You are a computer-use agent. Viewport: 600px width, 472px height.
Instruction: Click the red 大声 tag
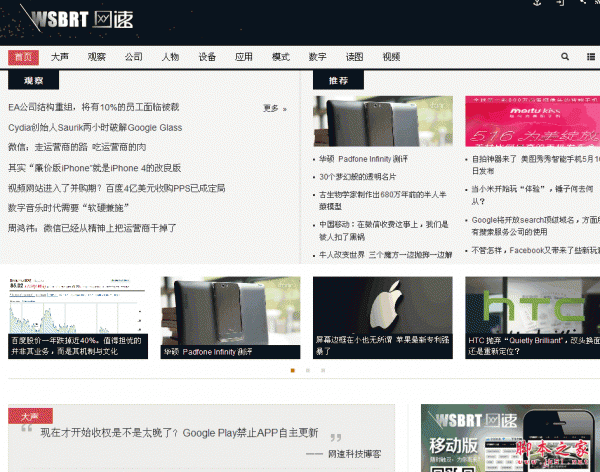click(x=30, y=416)
